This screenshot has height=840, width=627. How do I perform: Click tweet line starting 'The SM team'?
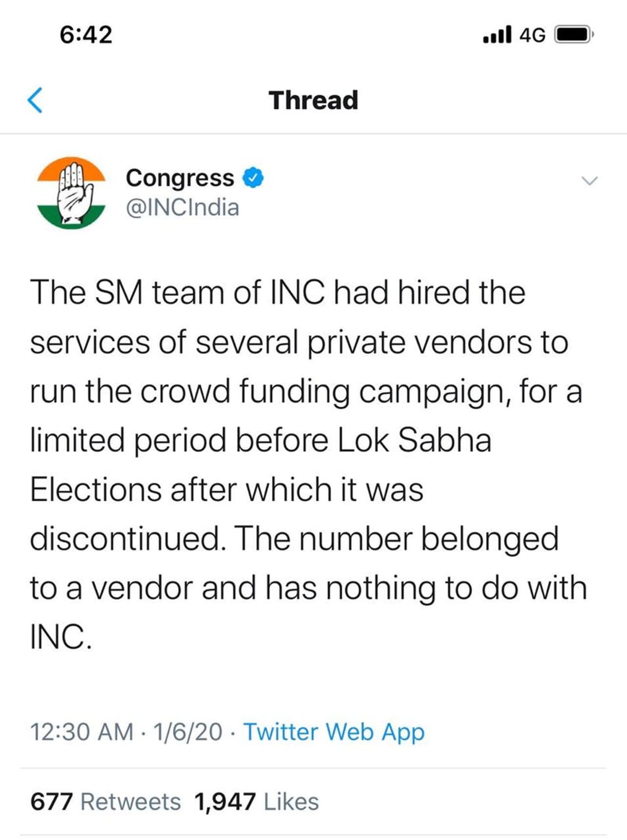tap(277, 292)
